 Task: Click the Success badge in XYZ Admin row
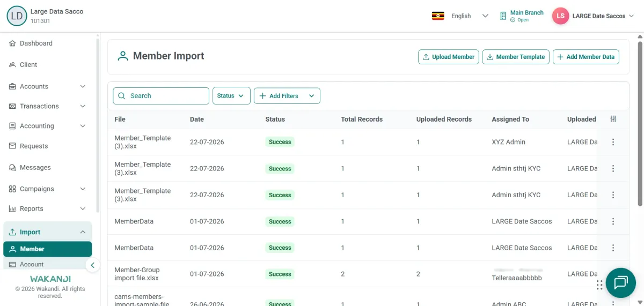pos(280,142)
